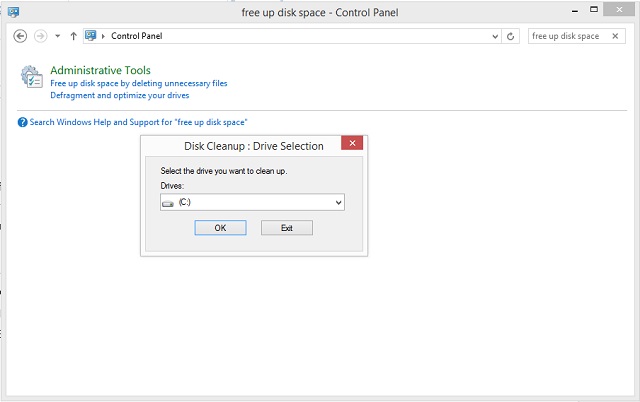The width and height of the screenshot is (640, 402).
Task: Click the Control Panel window title icon
Action: click(13, 12)
